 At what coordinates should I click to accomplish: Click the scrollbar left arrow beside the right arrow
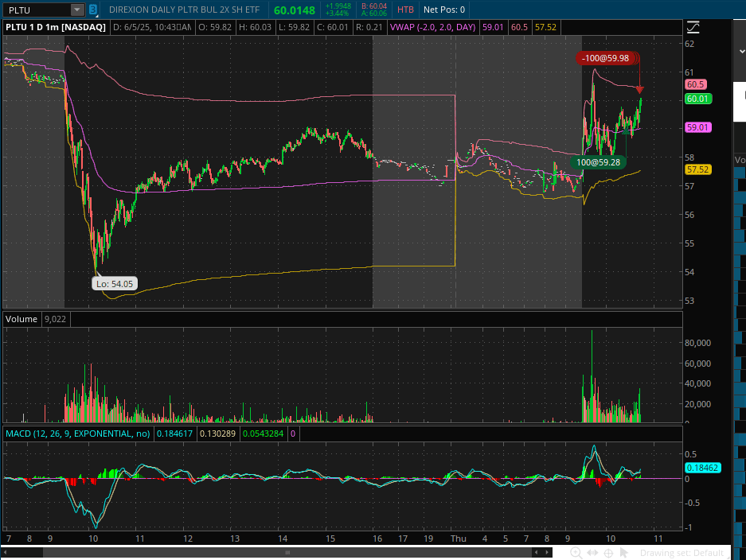(x=536, y=552)
